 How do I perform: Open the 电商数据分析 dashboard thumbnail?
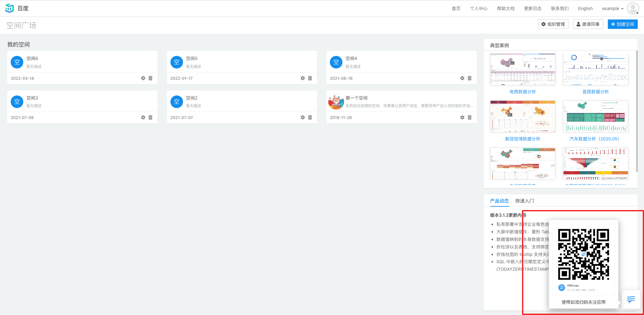(x=523, y=69)
